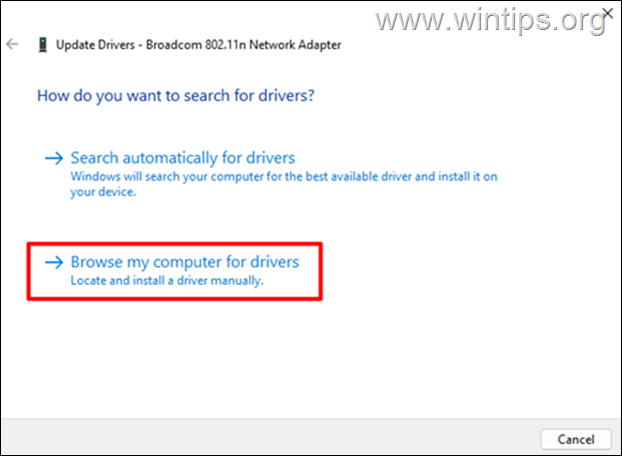Click the arrow beside Search automatically
This screenshot has height=456, width=622.
(54, 158)
